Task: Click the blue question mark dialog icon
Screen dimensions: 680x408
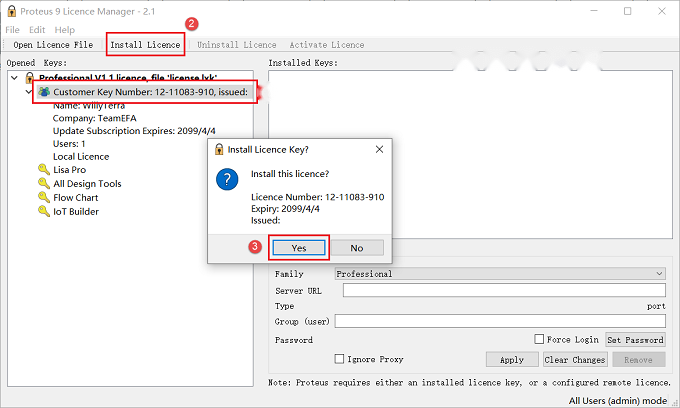Action: point(227,179)
